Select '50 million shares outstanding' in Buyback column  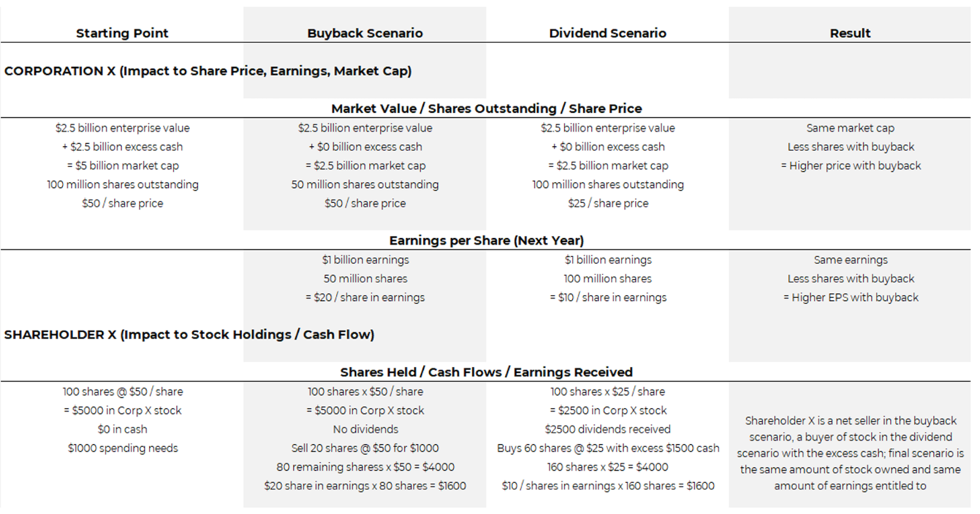[365, 185]
